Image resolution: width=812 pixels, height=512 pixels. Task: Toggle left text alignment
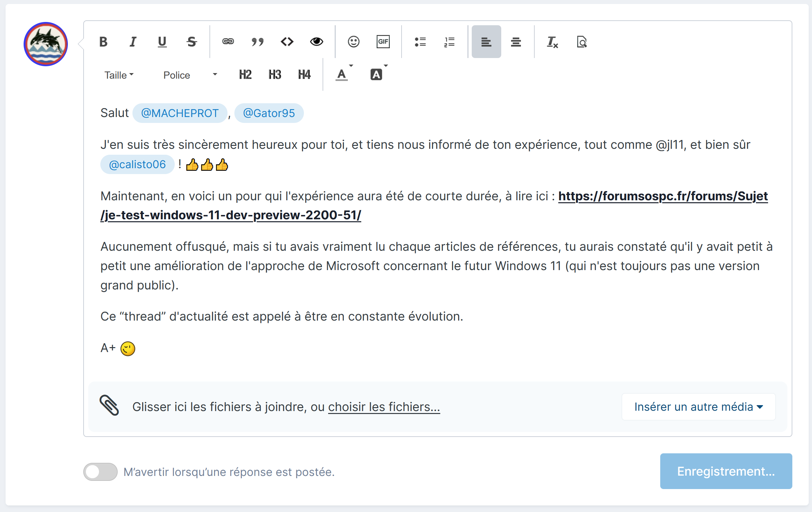(x=486, y=42)
